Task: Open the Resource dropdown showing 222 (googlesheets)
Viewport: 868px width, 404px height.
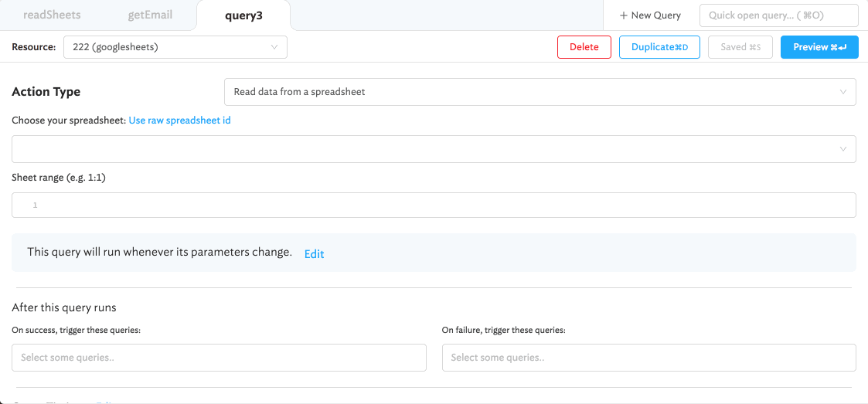Action: [175, 47]
